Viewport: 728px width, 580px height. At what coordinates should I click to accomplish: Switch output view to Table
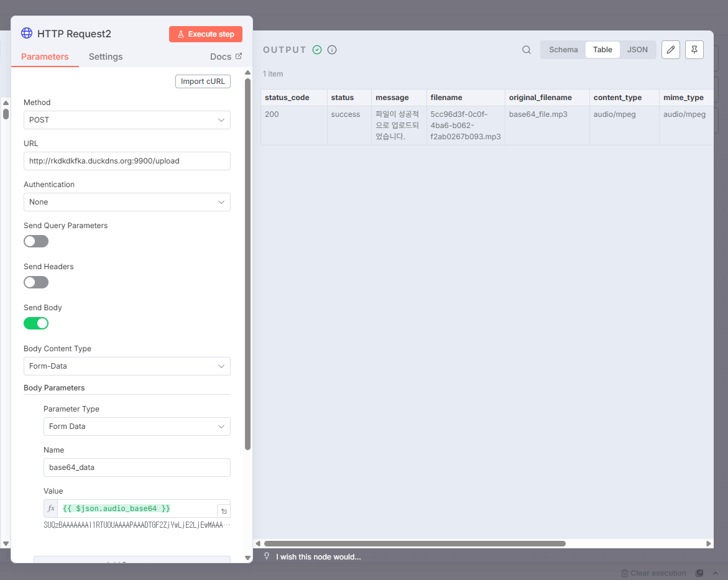point(602,50)
